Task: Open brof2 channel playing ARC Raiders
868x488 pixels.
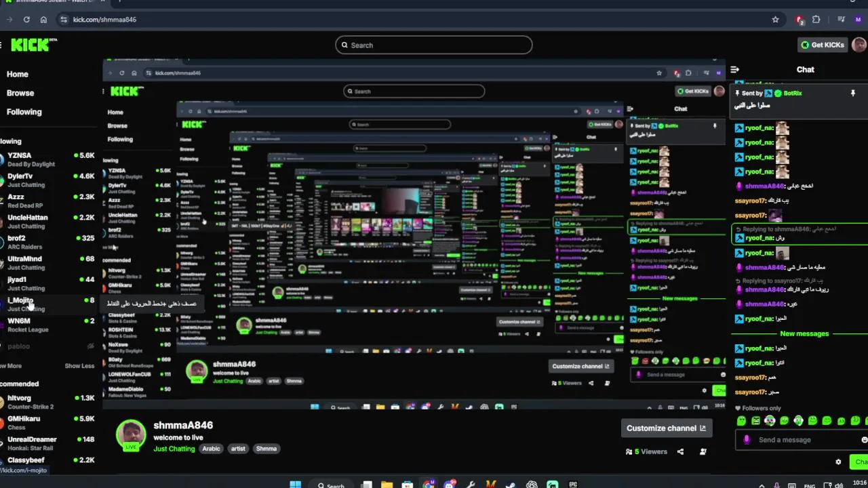Action: 47,242
